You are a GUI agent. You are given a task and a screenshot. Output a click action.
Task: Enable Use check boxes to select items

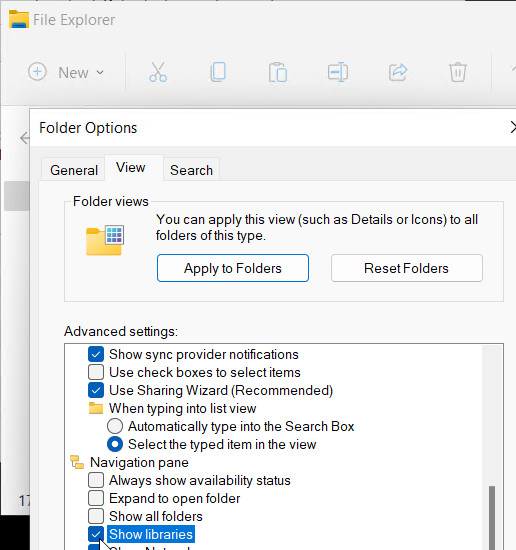[96, 372]
